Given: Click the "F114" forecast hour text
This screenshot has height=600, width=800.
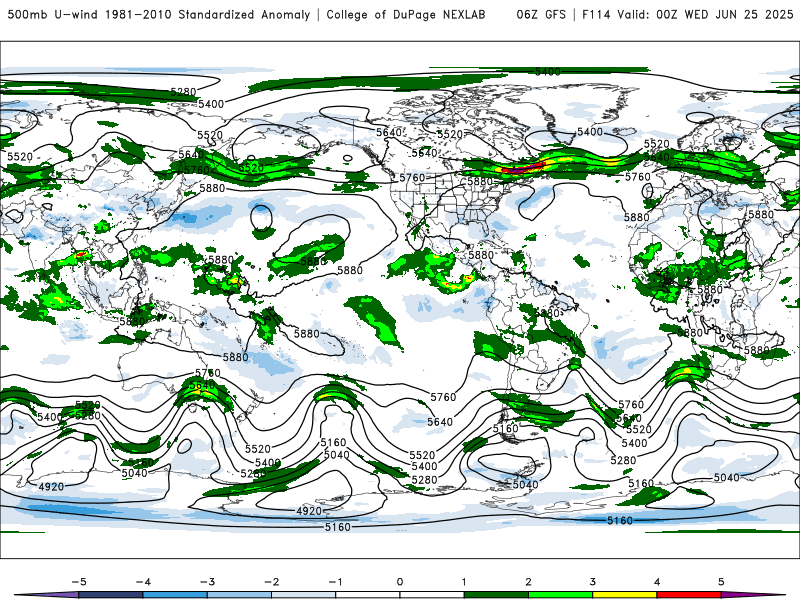Looking at the screenshot, I should [596, 15].
